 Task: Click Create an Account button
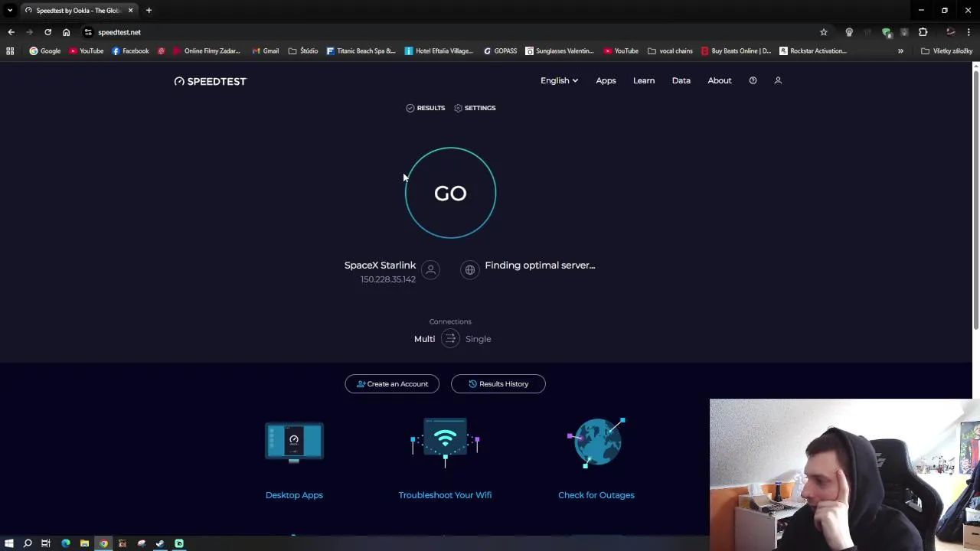392,384
